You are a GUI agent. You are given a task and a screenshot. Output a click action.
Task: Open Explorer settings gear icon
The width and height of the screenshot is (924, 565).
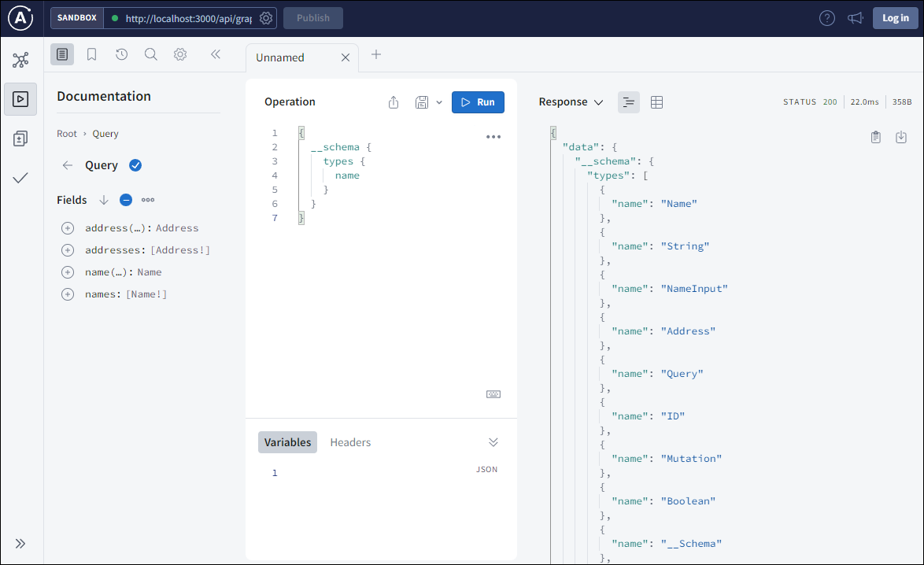tap(180, 55)
